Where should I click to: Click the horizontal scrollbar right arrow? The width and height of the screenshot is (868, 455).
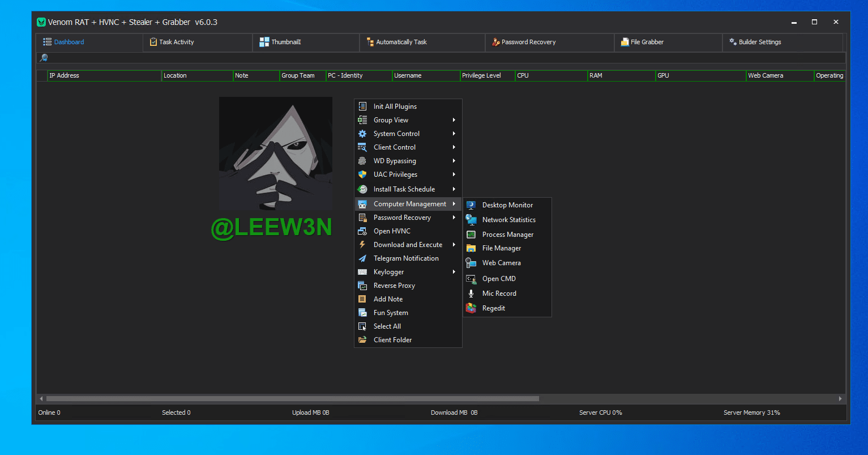tap(840, 399)
